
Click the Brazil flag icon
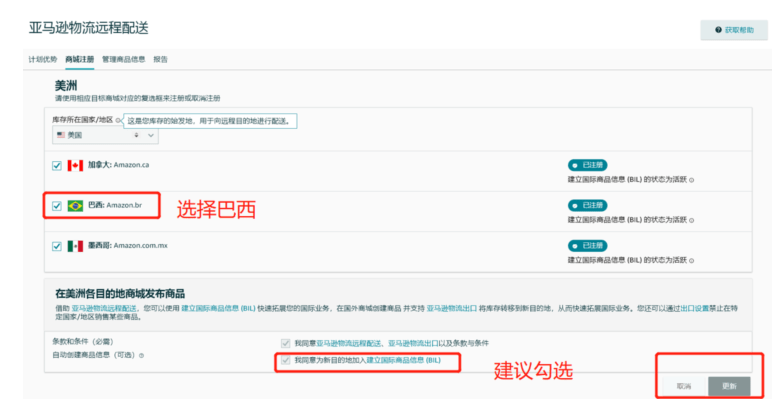pos(75,206)
